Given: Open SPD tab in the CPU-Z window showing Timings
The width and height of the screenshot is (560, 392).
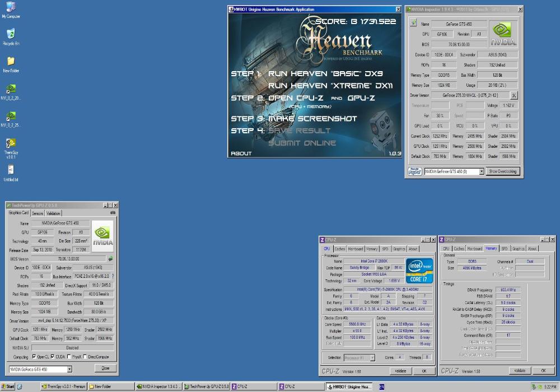Looking at the screenshot, I should click(x=505, y=249).
